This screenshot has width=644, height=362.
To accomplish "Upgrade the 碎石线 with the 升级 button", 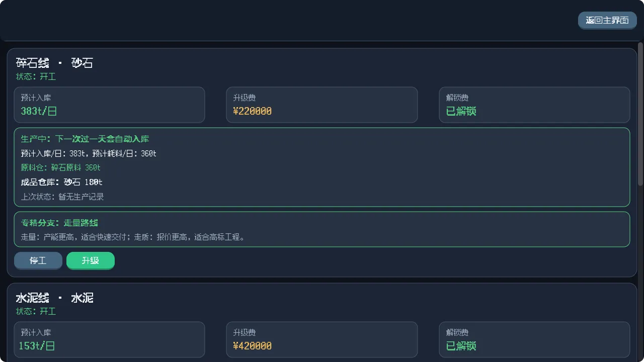I will pos(91,260).
